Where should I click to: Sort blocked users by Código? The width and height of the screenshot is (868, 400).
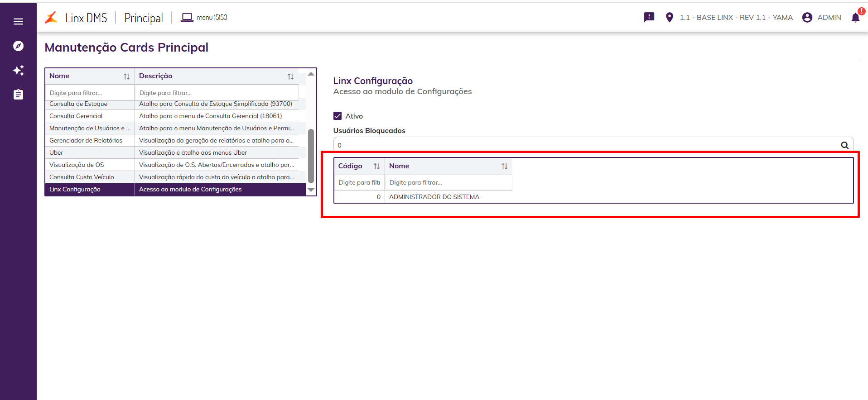pos(376,166)
